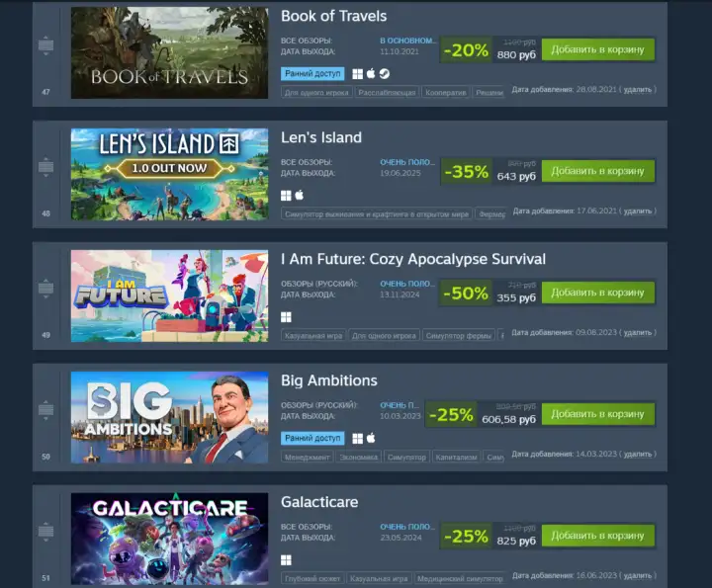Open the Galacticare capsule image
The width and height of the screenshot is (712, 588).
pos(169,539)
